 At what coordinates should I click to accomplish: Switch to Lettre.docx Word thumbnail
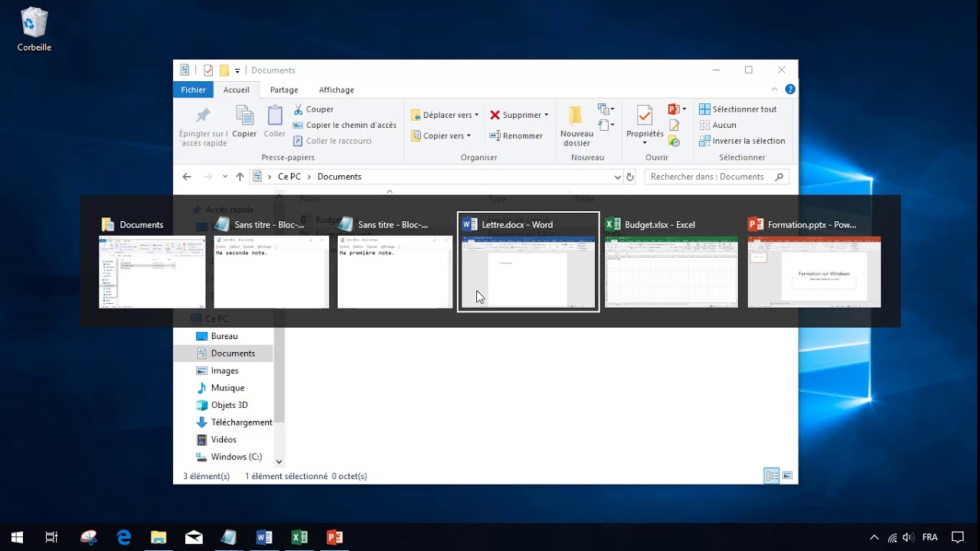(x=528, y=262)
